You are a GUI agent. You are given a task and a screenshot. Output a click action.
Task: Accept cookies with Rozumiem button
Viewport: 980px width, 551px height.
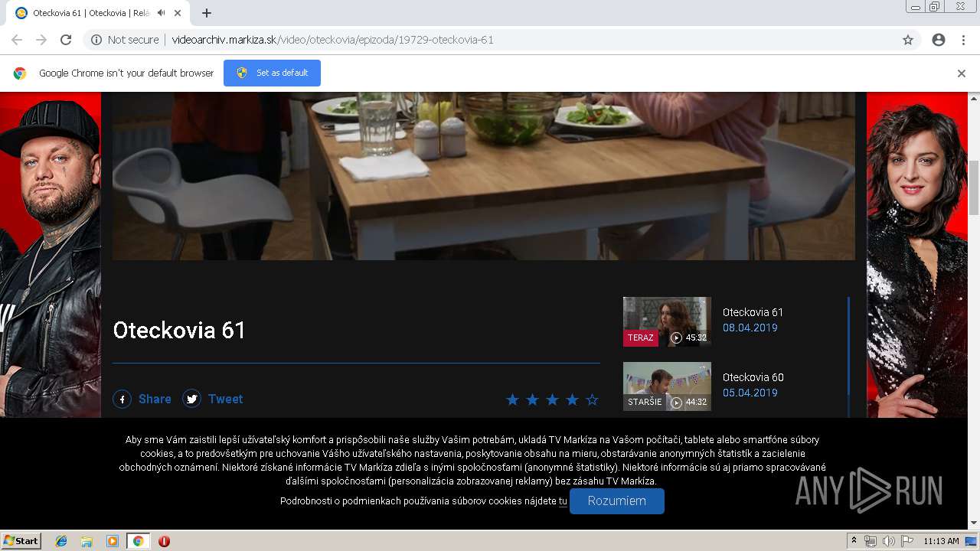pos(616,501)
